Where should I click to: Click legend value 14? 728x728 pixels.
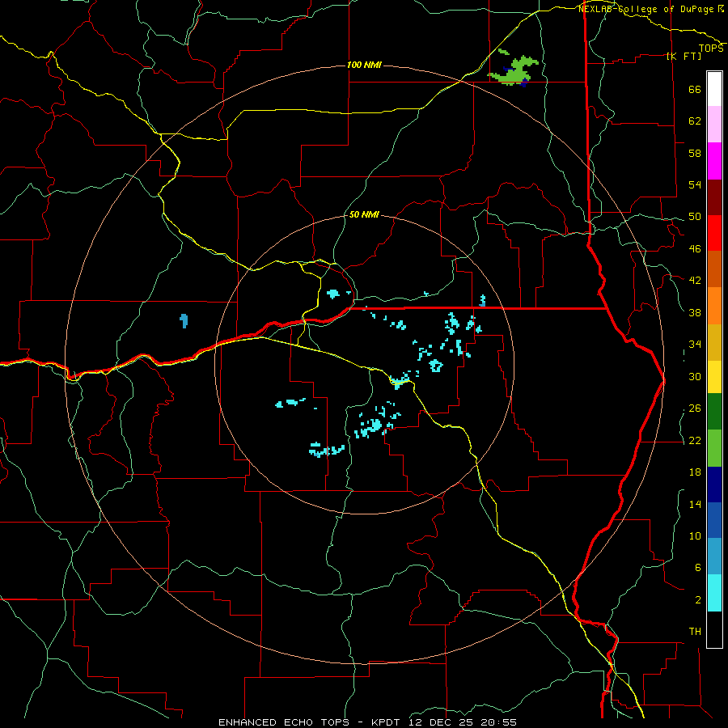click(x=695, y=504)
